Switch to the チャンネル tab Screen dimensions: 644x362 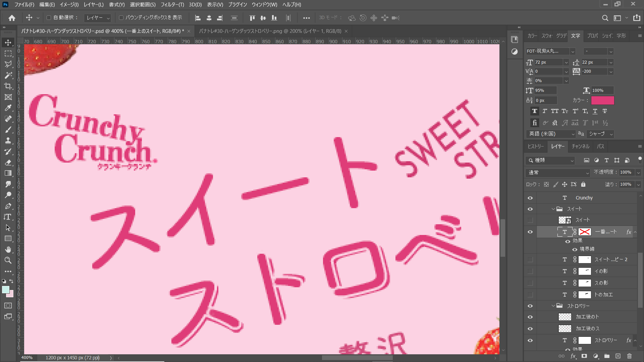click(581, 146)
